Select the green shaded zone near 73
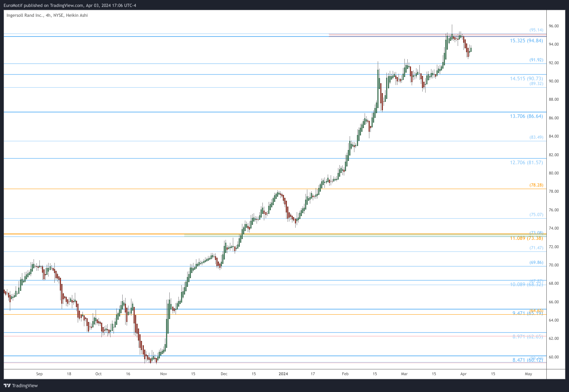Image resolution: width=569 pixels, height=392 pixels. pyautogui.click(x=365, y=235)
